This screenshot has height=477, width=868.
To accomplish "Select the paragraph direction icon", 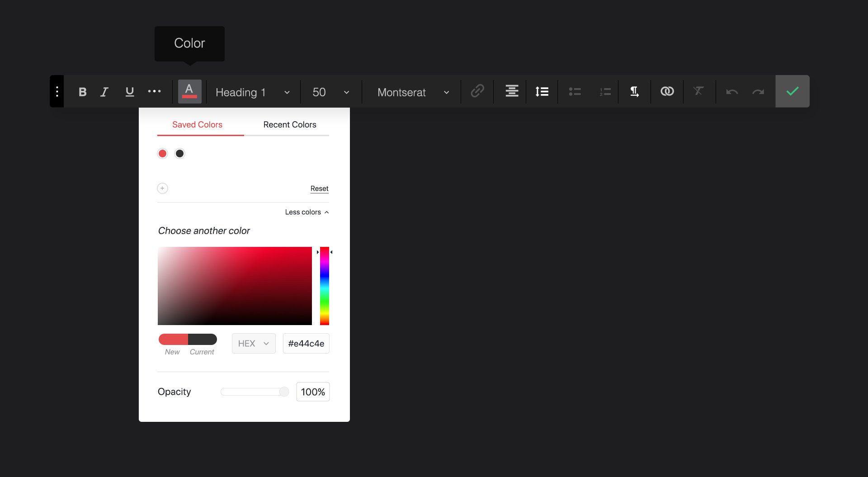I will click(x=634, y=91).
